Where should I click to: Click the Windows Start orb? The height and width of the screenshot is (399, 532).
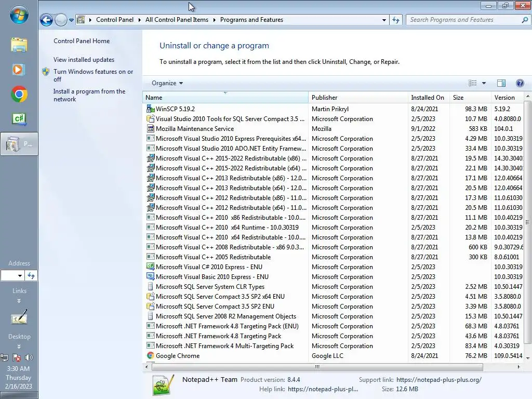click(19, 15)
